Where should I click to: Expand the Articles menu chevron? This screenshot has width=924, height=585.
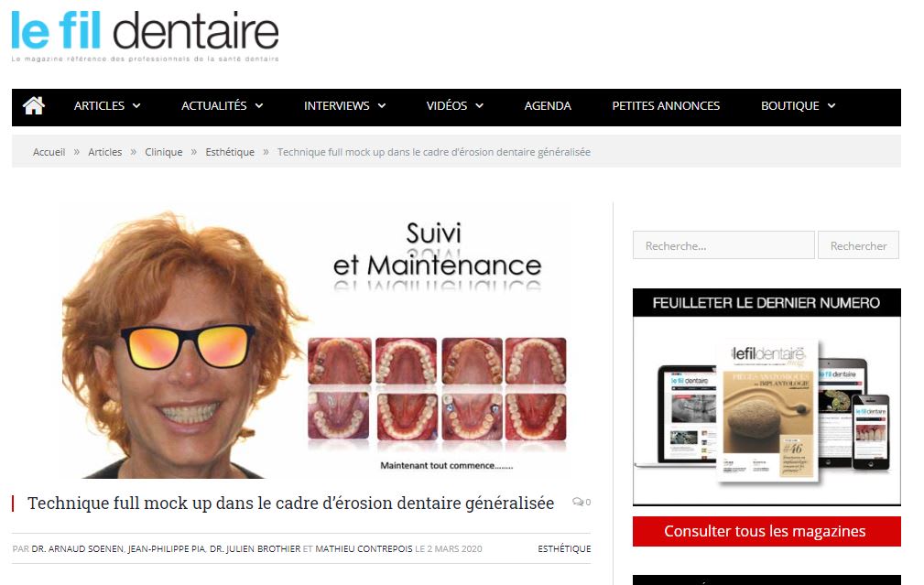click(136, 106)
